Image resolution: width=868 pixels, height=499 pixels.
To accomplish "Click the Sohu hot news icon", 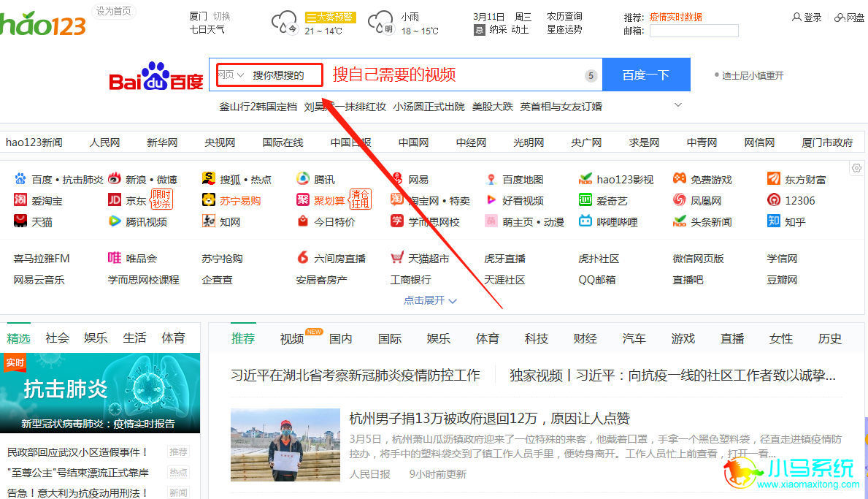I will pyautogui.click(x=209, y=179).
